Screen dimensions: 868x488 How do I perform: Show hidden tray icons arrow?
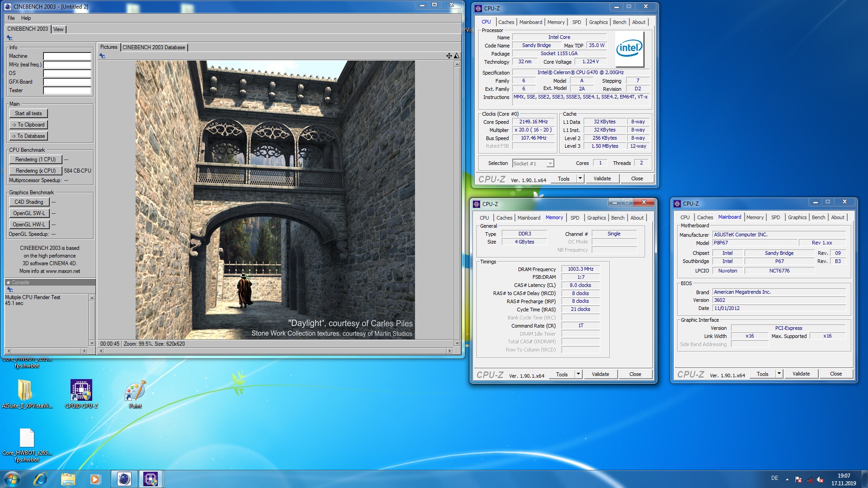point(787,479)
